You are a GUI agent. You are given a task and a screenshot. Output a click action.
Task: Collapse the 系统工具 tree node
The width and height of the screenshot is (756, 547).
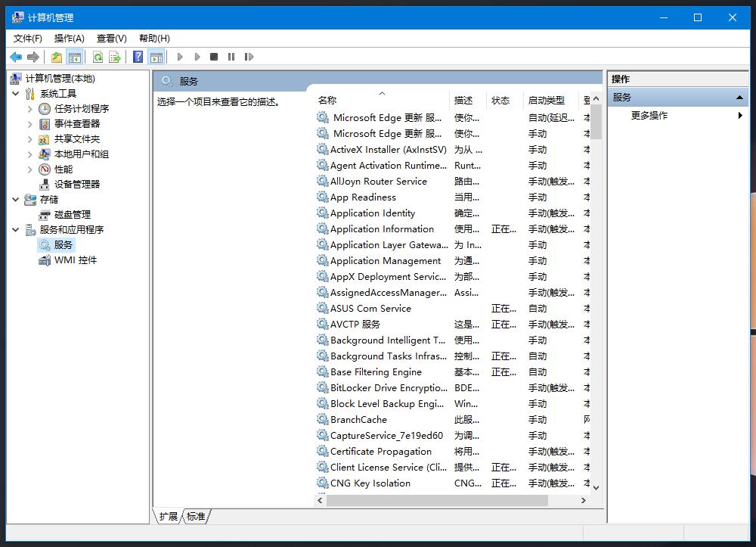(x=15, y=94)
